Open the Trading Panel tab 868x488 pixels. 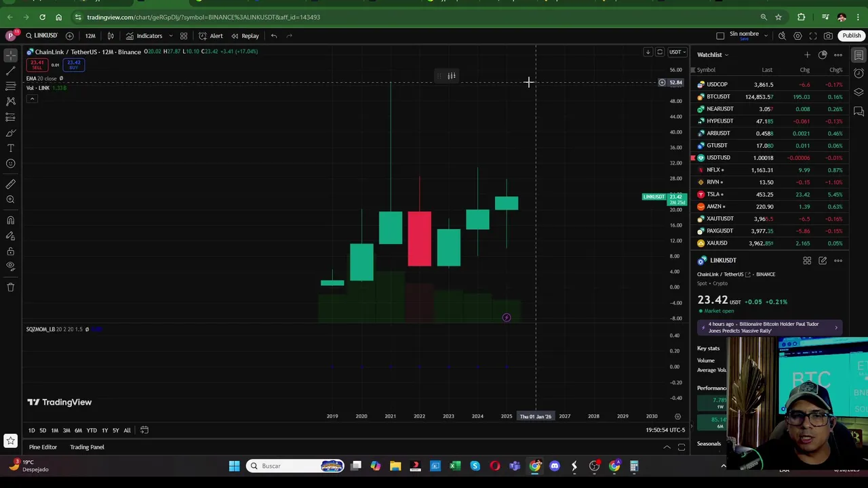(87, 447)
